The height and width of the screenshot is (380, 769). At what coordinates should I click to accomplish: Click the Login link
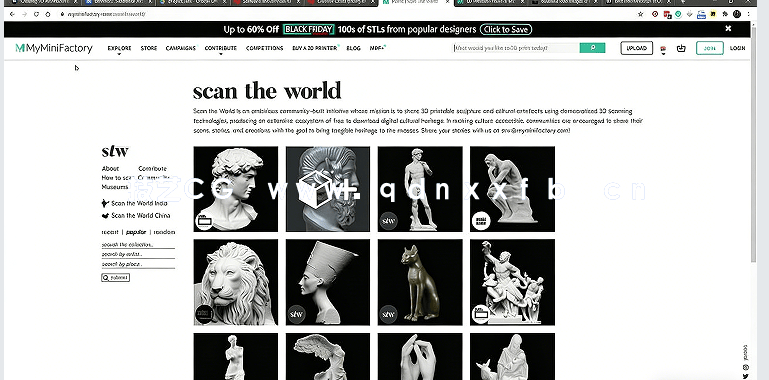tap(737, 48)
